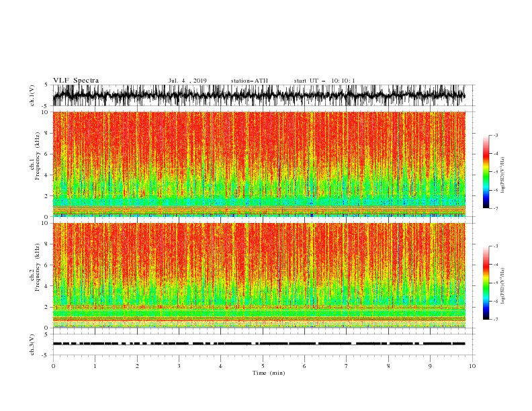Viewport: 532px width, 411px height.
Task: Click the ch.1 voltage waveform trace
Action: click(259, 95)
